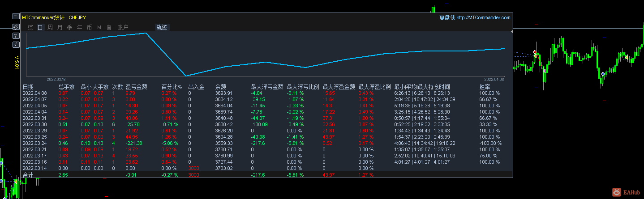Click the √ checkmark icon
Image resolution: width=644 pixels, height=199 pixels.
pyautogui.click(x=16, y=45)
